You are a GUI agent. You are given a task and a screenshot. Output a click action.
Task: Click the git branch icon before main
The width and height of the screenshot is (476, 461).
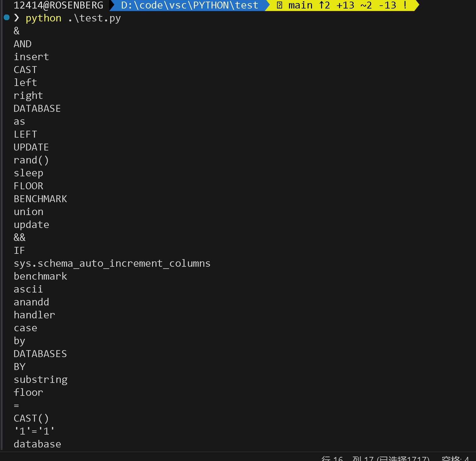[x=279, y=5]
